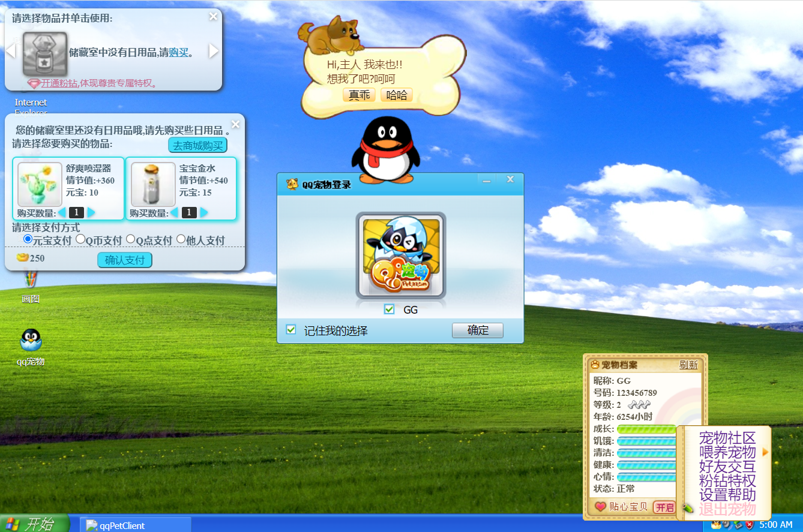
Task: Increase 舒爽喷湿器 purchase quantity
Action: click(91, 212)
